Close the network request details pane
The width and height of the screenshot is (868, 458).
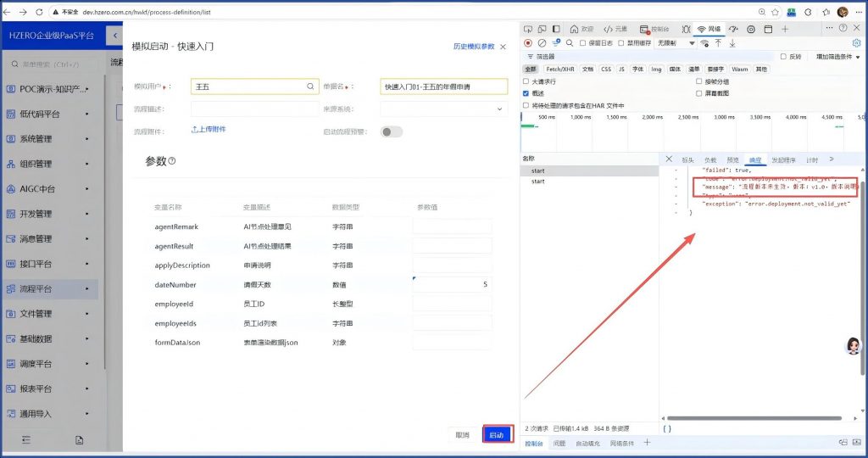pos(669,159)
